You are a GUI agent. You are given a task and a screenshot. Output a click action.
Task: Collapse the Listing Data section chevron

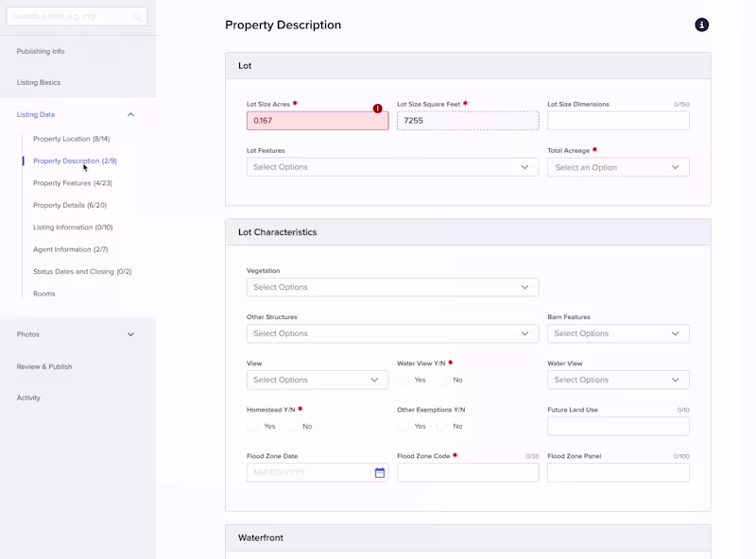coord(130,114)
